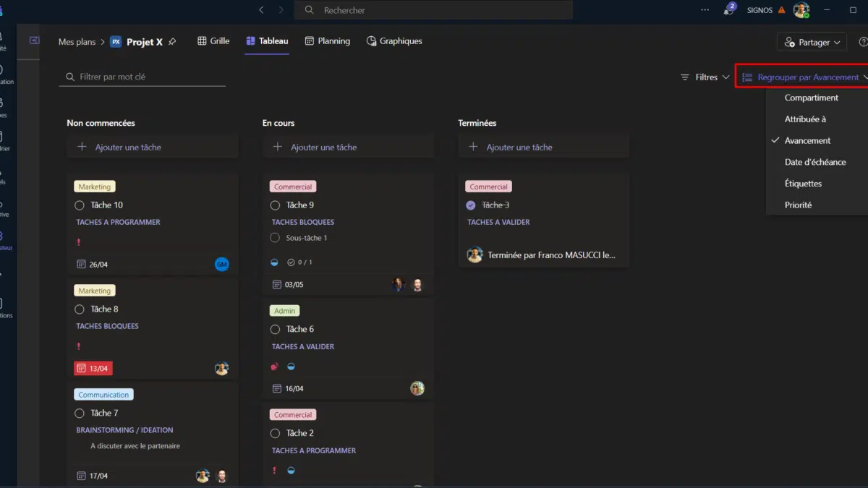Uncheck the completed Tâche 3 circle
This screenshot has width=868, height=488.
point(471,205)
